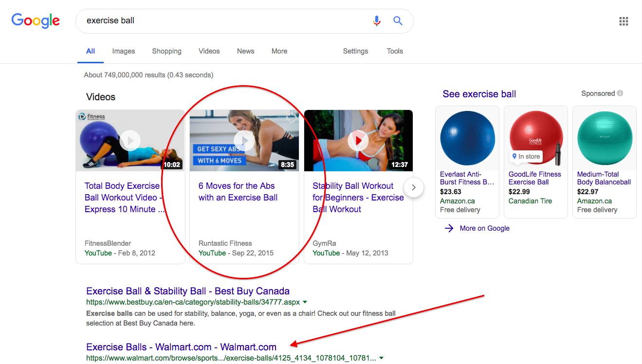Click the About 749,000,000 results text
The image size is (642, 364).
coord(148,75)
